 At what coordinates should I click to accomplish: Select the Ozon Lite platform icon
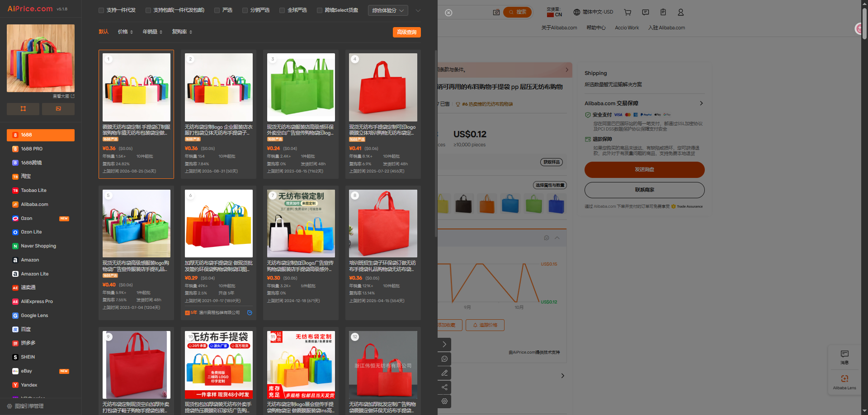point(15,232)
